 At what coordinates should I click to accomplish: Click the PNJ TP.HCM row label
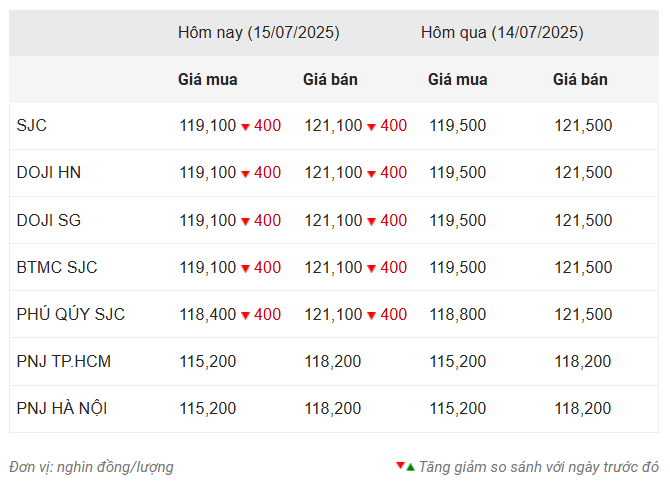pyautogui.click(x=64, y=361)
